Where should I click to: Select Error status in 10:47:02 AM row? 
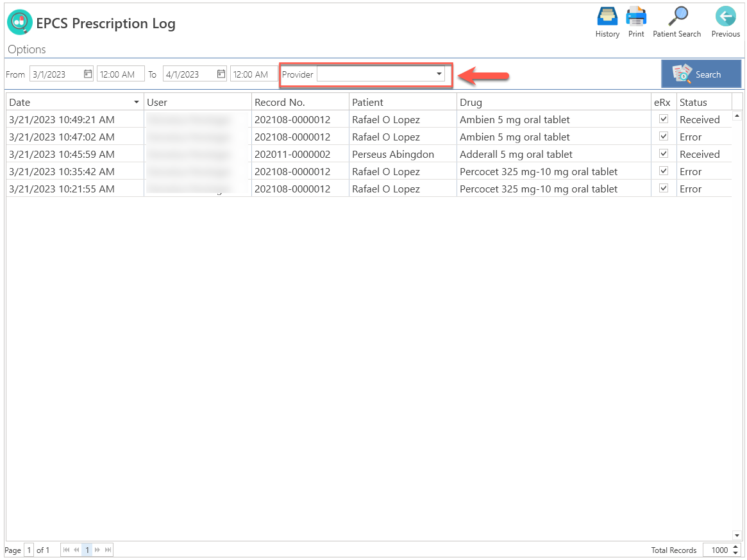click(703, 137)
